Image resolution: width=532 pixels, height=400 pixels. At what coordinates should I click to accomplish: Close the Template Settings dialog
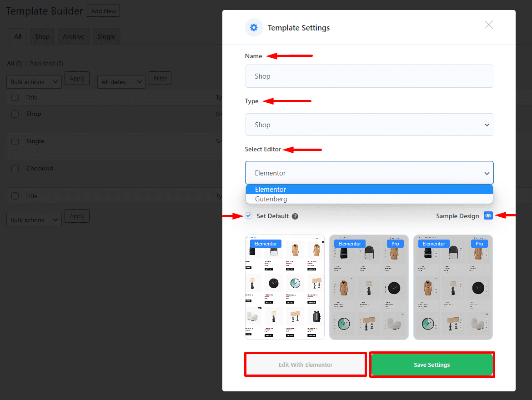tap(488, 25)
